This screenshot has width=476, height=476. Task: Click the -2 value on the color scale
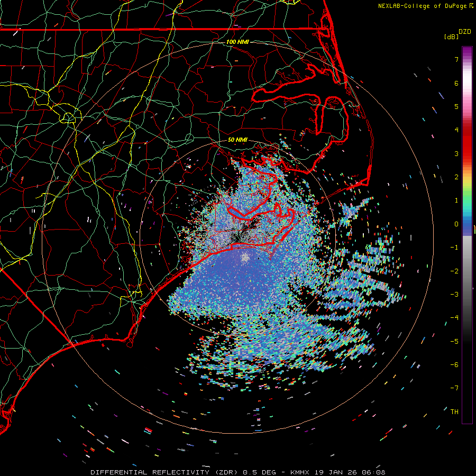pyautogui.click(x=454, y=271)
